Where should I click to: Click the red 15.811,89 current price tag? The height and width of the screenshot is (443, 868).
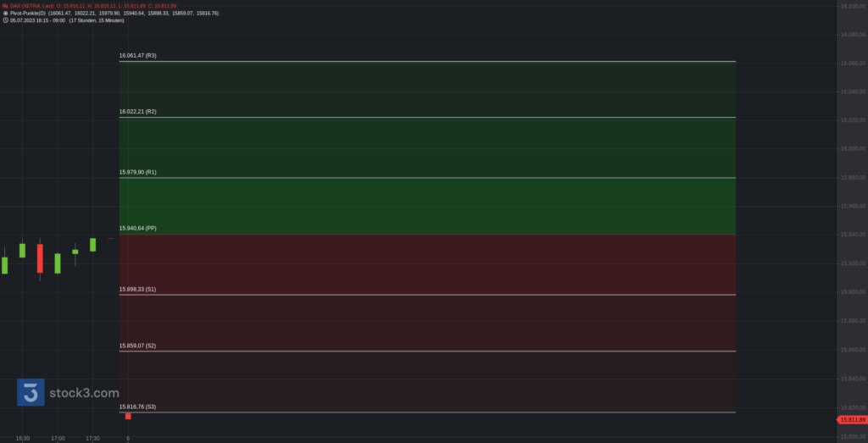tap(851, 419)
